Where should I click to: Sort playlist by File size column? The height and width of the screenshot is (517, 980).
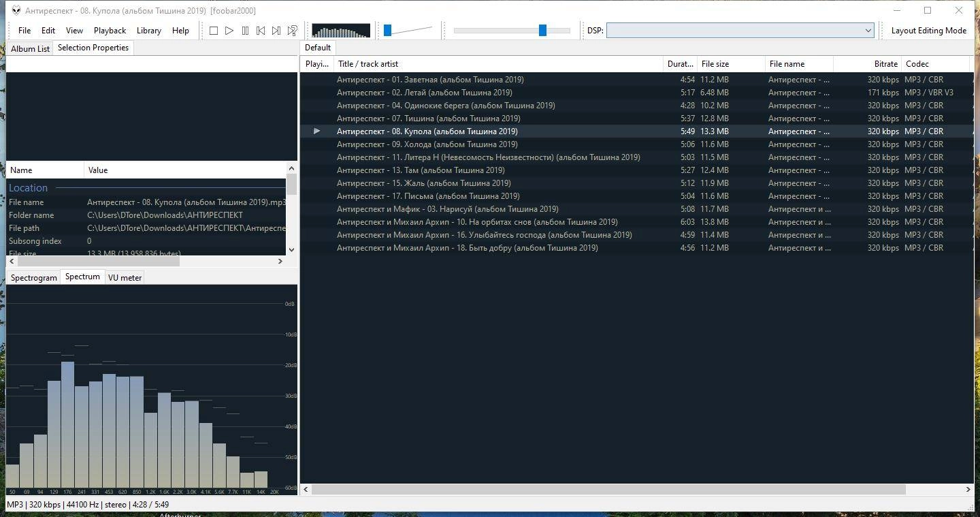(x=732, y=64)
